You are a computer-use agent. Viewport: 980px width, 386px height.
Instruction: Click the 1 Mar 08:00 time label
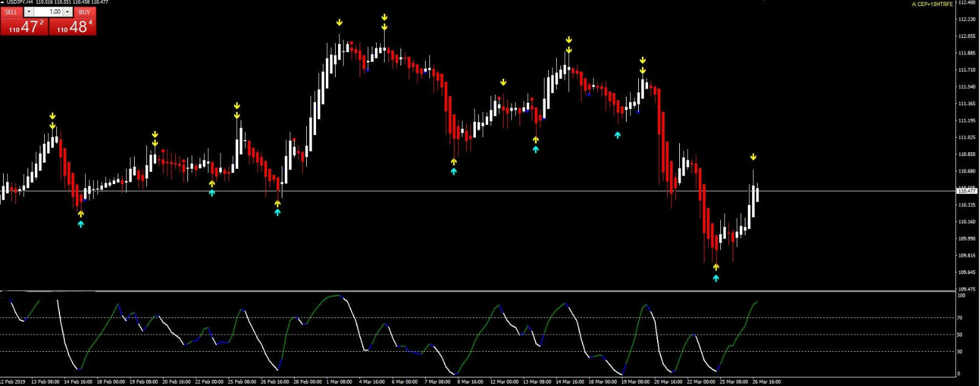(x=339, y=382)
